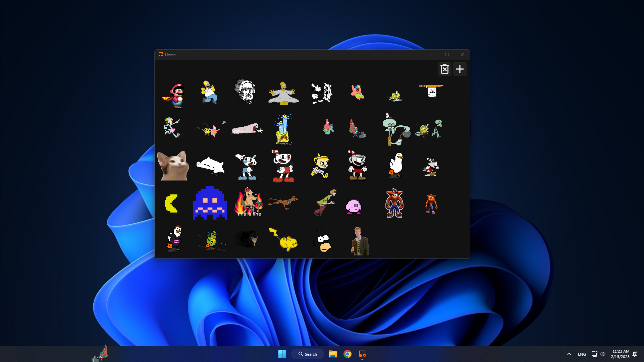Image resolution: width=644 pixels, height=362 pixels.
Task: Choose the white goose pet
Action: [396, 165]
